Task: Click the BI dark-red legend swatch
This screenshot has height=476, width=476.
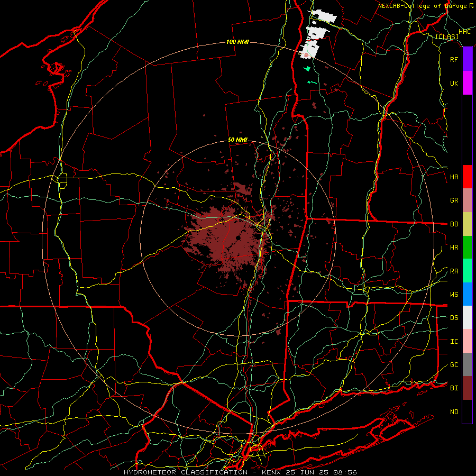Action: pos(467,388)
